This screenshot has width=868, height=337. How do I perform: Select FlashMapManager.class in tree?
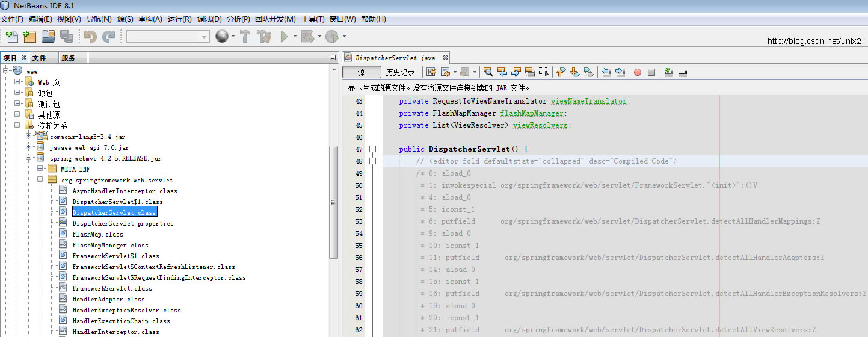[110, 245]
